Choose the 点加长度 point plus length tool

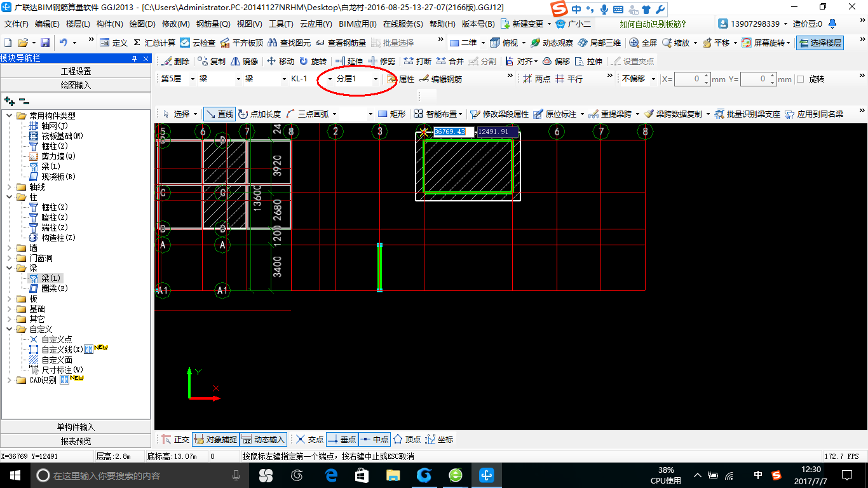pyautogui.click(x=259, y=114)
